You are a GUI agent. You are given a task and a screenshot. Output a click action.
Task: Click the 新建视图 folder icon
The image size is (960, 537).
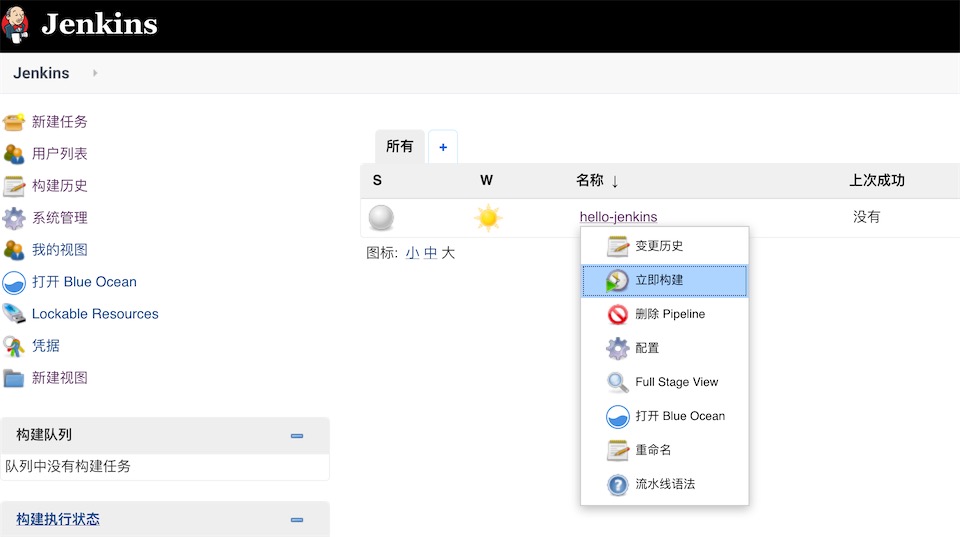[x=14, y=378]
